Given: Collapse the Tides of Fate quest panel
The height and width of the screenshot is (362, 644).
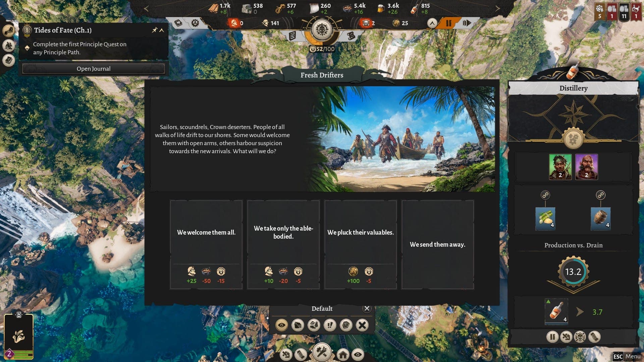Looking at the screenshot, I should [x=162, y=30].
